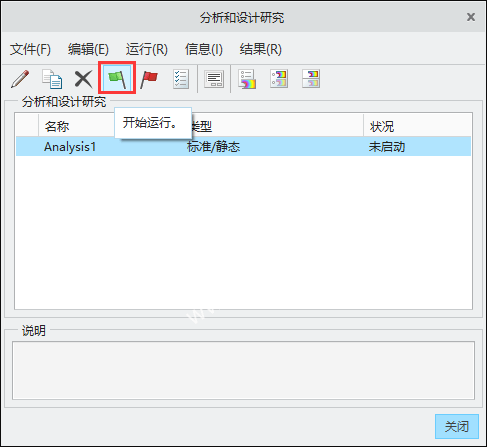
Task: Show study status display icon
Action: [214, 79]
